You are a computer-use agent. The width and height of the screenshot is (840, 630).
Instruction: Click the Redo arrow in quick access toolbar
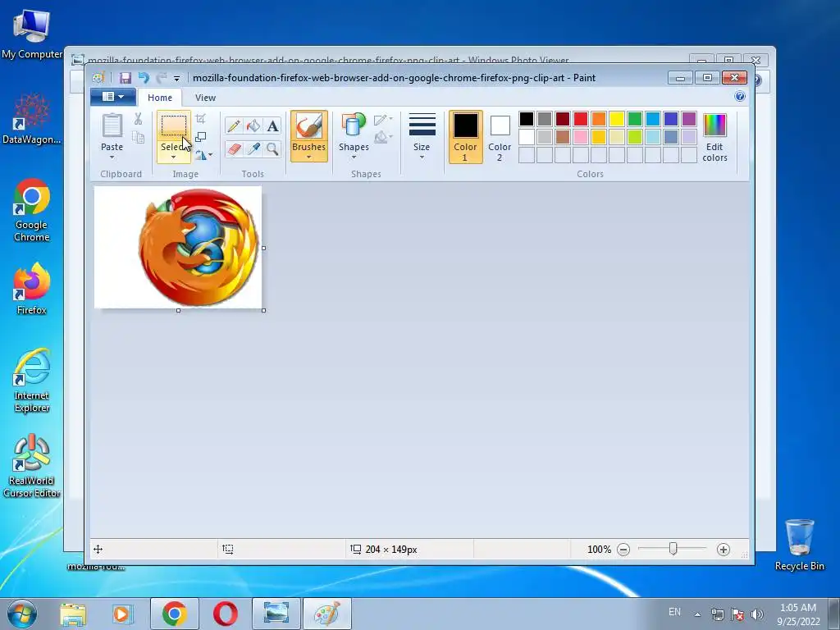[x=162, y=78]
